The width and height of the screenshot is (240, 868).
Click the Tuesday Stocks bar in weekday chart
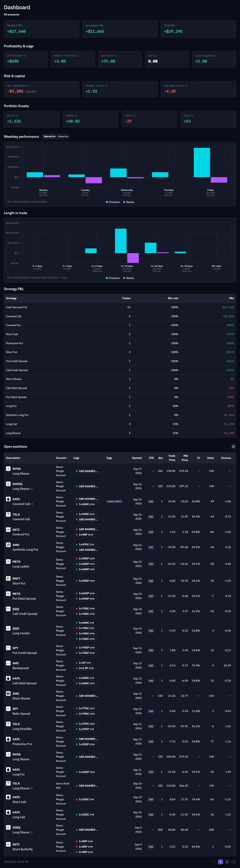[94, 180]
